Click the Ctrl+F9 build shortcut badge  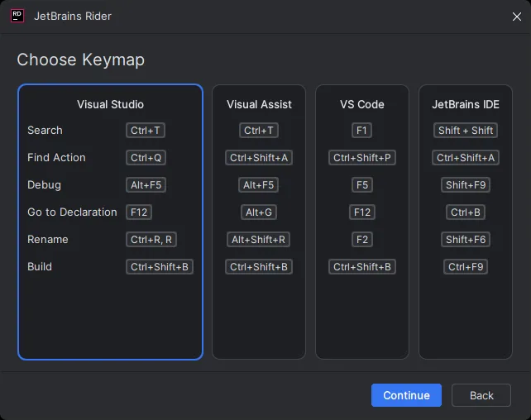pyautogui.click(x=466, y=267)
